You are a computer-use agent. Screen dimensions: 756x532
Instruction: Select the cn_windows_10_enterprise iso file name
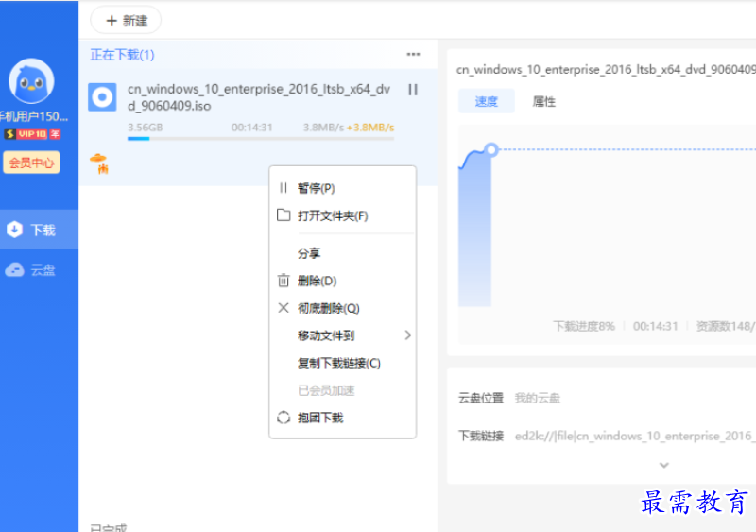[x=259, y=97]
